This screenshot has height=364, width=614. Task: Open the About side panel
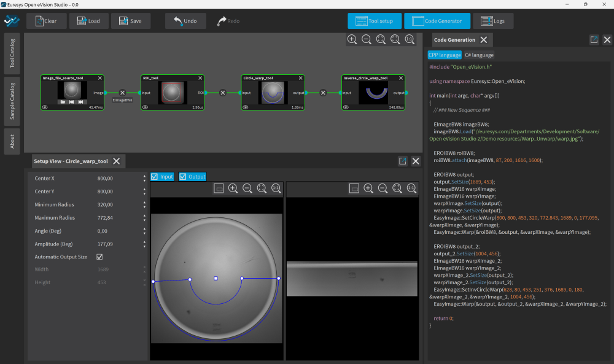(x=12, y=142)
